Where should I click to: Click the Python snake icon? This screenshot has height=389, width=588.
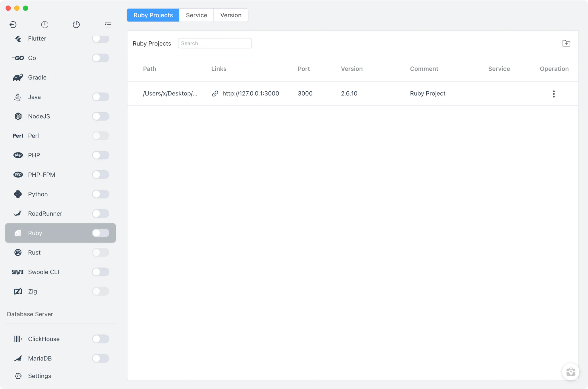coord(18,194)
